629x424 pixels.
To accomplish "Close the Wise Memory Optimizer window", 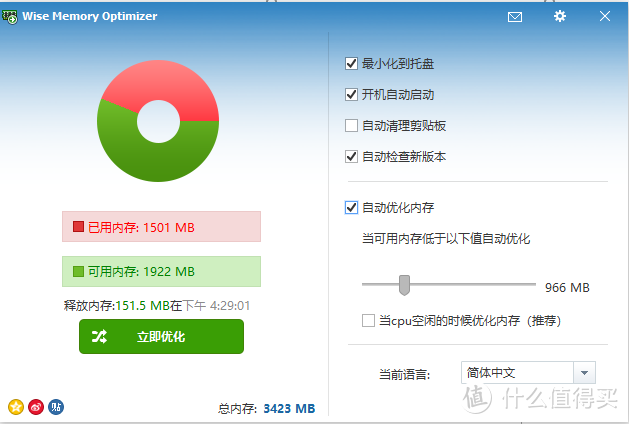I will point(605,16).
